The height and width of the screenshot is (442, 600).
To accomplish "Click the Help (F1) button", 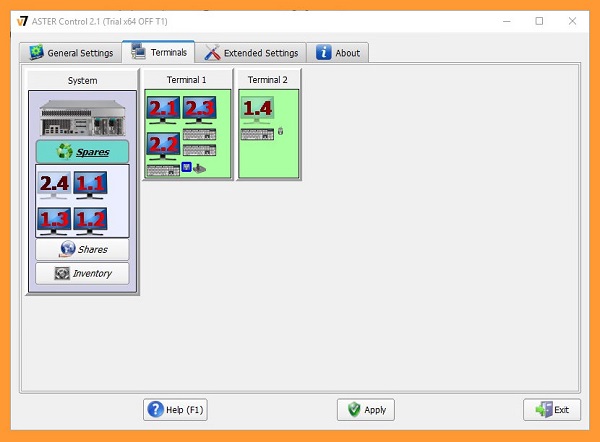I will [175, 410].
